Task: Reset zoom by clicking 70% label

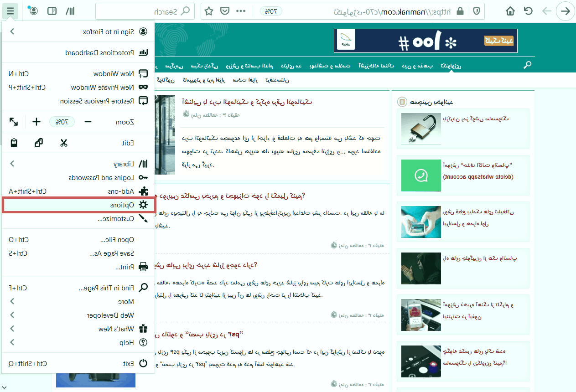Action: [62, 122]
